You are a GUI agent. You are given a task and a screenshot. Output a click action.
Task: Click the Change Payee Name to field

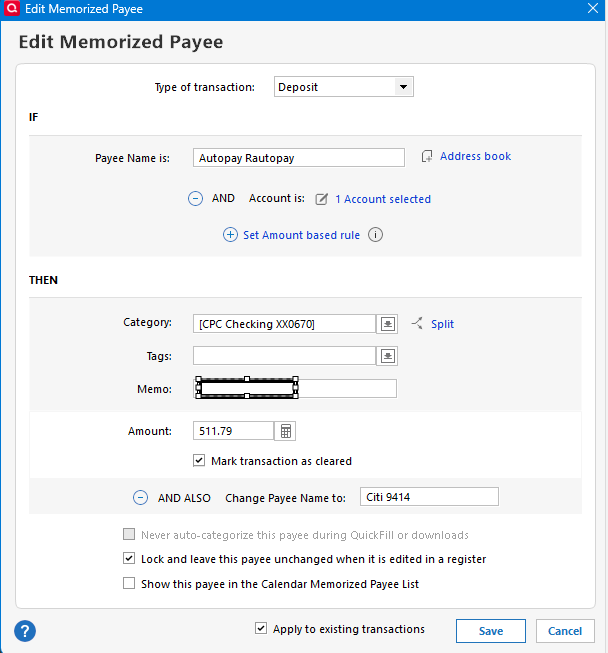[429, 497]
